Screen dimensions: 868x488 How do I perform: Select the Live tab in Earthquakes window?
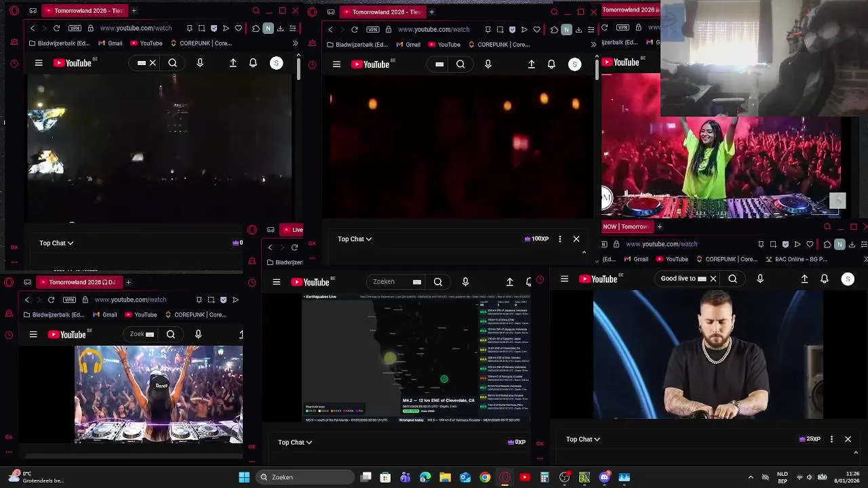click(x=293, y=230)
